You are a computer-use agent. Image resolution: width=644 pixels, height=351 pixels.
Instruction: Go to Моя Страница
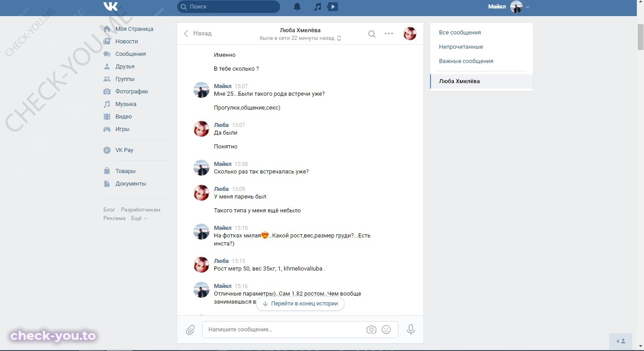tap(134, 29)
